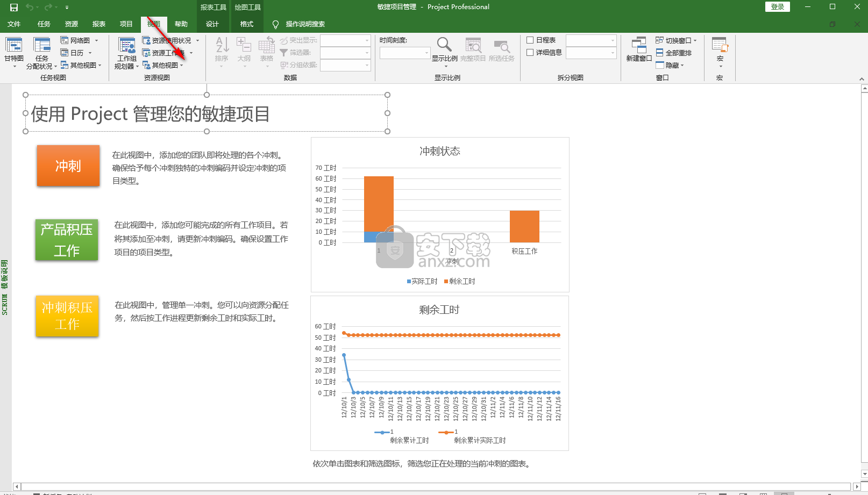Enable the 详细信息 checkbox

(x=530, y=52)
